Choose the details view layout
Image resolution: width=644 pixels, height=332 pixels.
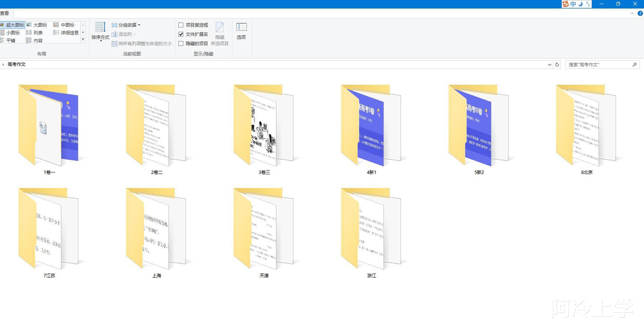(66, 33)
